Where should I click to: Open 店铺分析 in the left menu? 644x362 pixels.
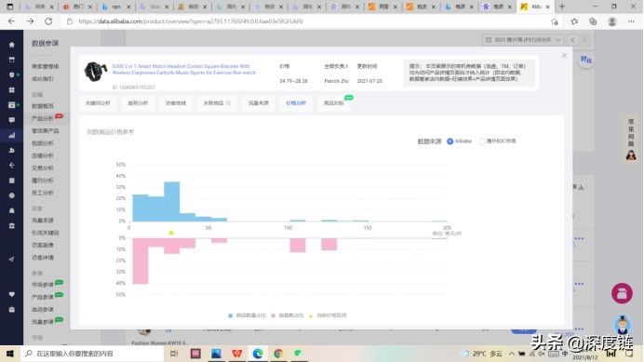click(x=43, y=155)
